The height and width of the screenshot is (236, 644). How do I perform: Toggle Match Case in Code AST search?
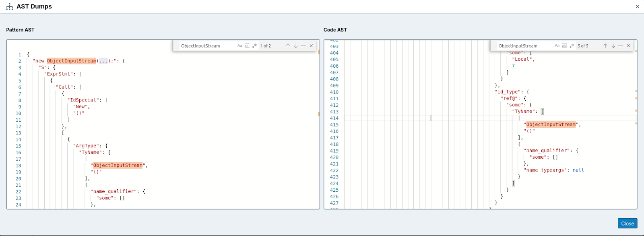(x=557, y=46)
